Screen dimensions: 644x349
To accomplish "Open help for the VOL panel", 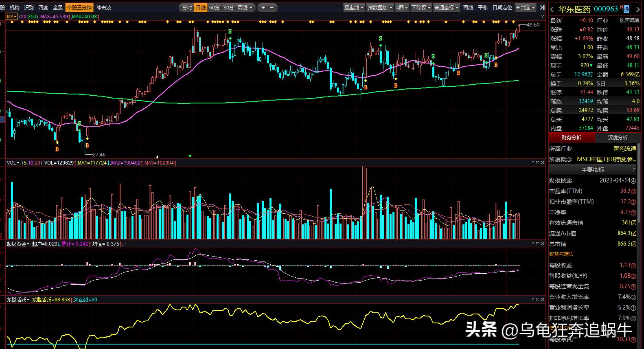I will 532,163.
